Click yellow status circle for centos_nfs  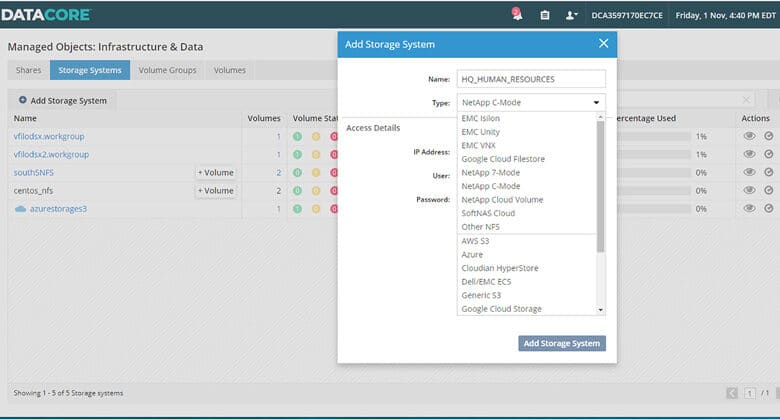[315, 191]
